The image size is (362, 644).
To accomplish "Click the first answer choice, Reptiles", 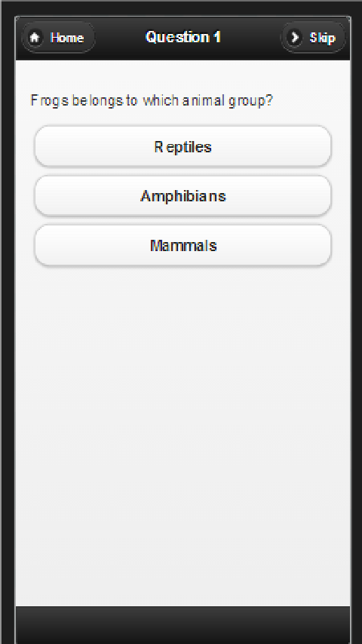I will (x=183, y=146).
